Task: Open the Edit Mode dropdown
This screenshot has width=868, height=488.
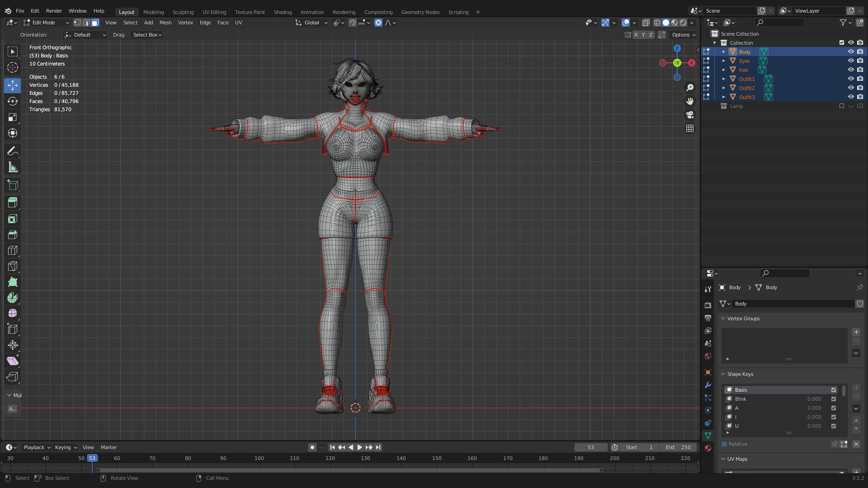Action: coord(46,23)
